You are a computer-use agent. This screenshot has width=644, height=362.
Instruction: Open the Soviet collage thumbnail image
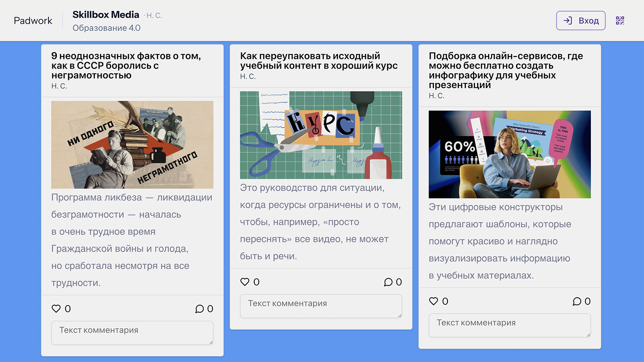[132, 145]
